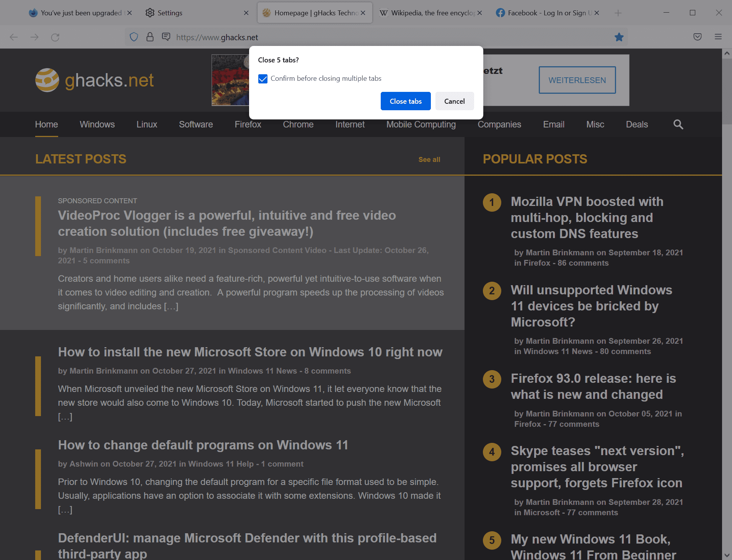Open the Deals navigation menu item
Viewport: 732px width, 560px height.
tap(637, 124)
